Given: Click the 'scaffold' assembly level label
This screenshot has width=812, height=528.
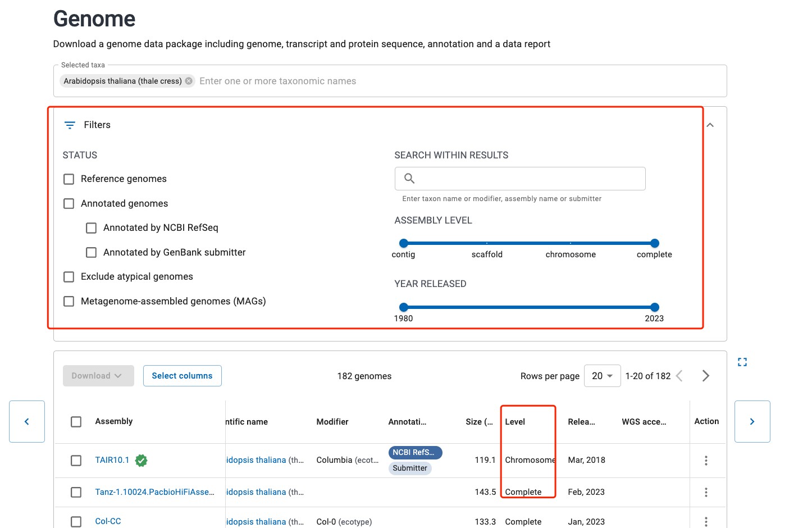Looking at the screenshot, I should point(487,254).
